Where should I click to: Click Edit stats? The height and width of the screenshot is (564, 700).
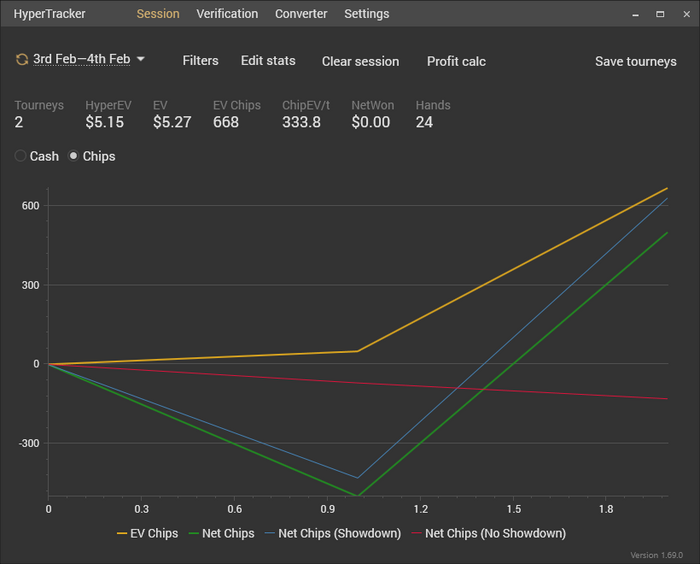click(268, 61)
